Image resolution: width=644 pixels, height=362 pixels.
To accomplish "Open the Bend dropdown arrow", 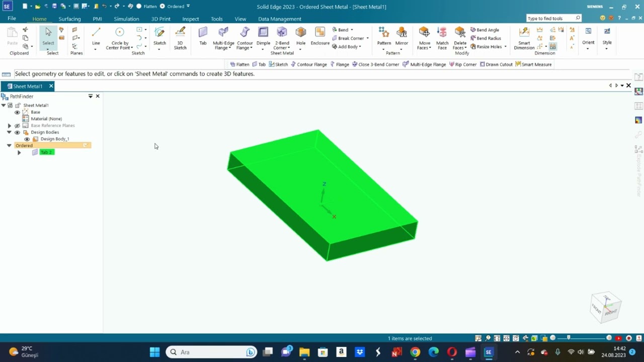I will (x=352, y=30).
